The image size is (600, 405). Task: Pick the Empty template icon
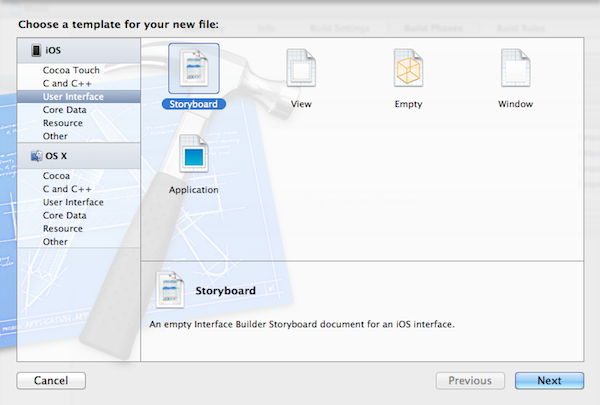coord(408,68)
